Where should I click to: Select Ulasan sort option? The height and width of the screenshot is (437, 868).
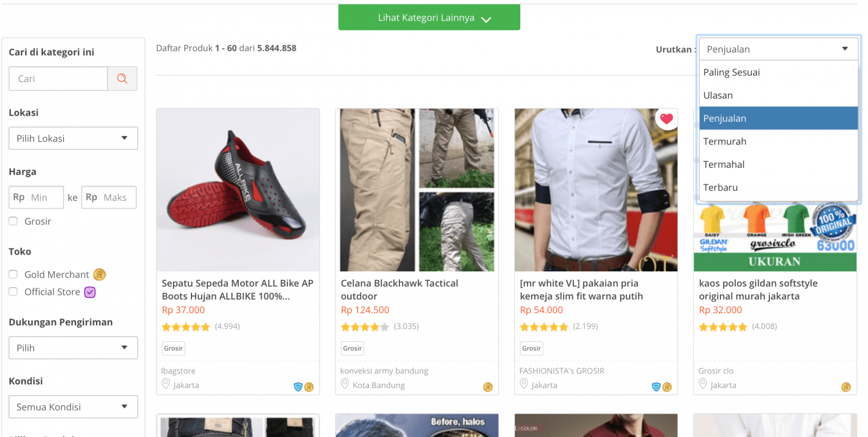[778, 95]
